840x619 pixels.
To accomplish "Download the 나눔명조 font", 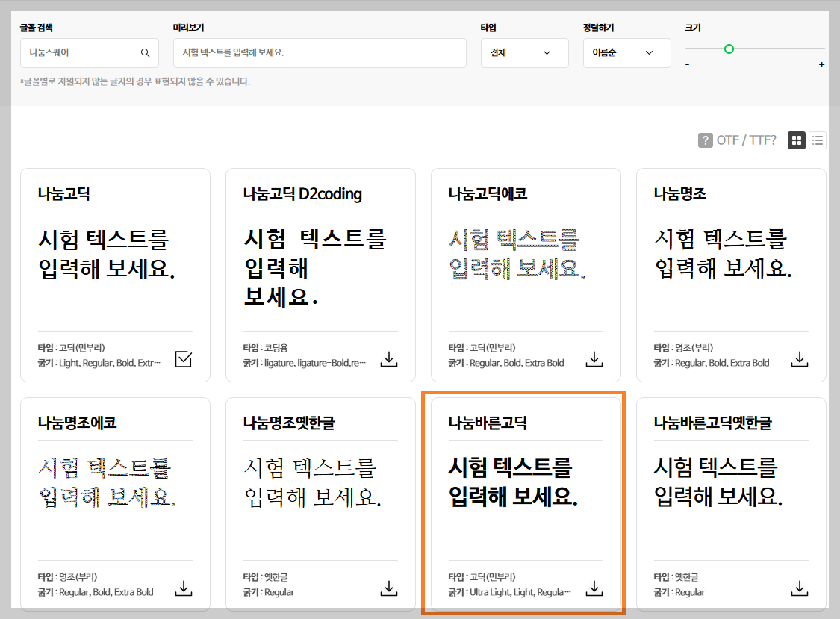I will point(799,359).
